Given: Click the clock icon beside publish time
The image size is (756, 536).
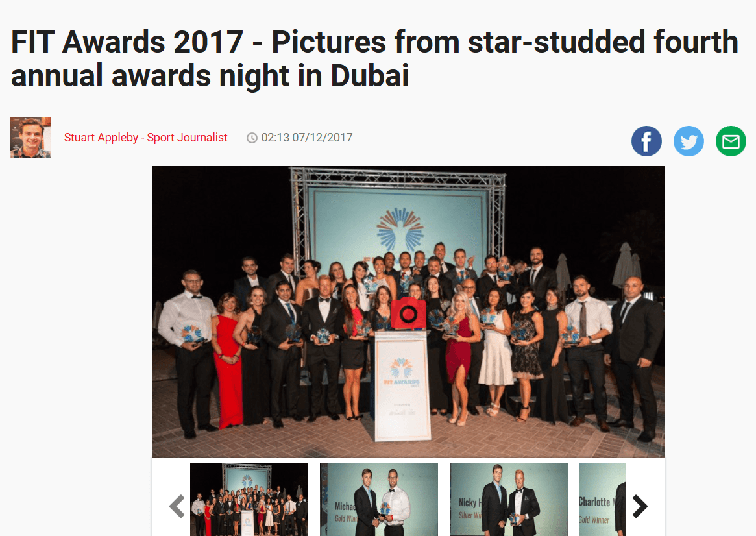Looking at the screenshot, I should click(252, 138).
